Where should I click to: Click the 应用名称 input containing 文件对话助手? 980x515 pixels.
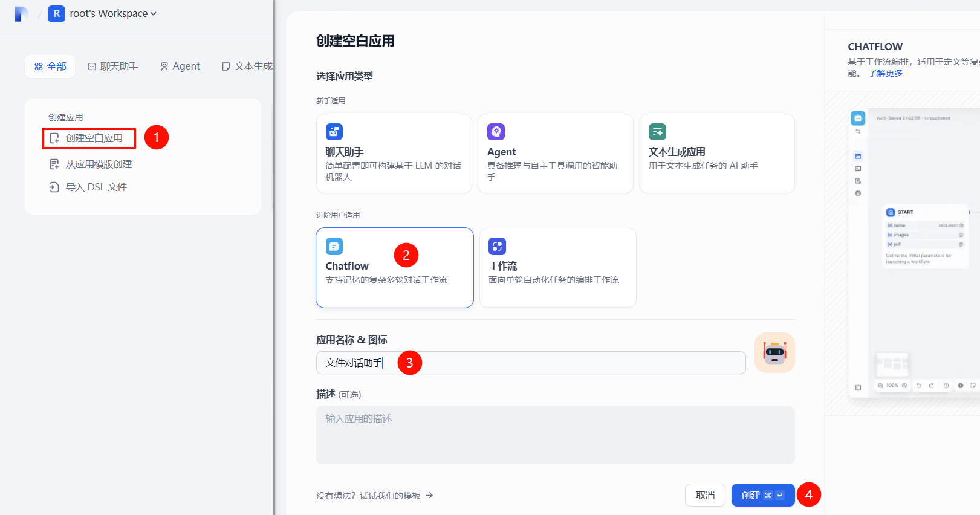pyautogui.click(x=531, y=363)
